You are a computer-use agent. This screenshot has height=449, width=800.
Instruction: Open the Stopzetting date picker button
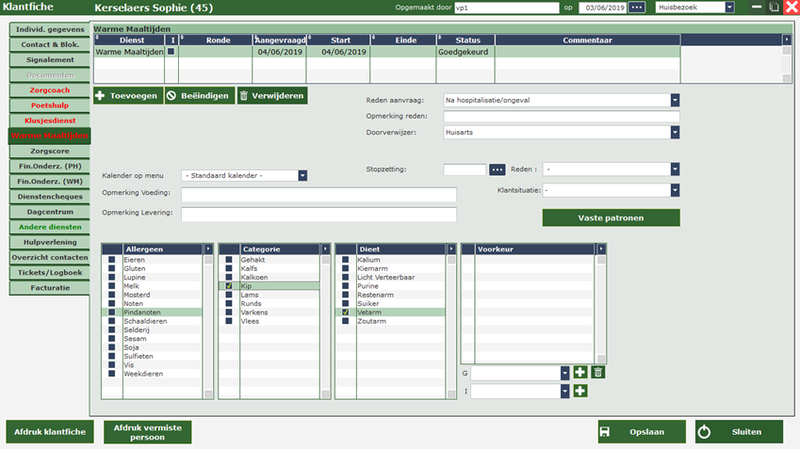click(x=498, y=169)
